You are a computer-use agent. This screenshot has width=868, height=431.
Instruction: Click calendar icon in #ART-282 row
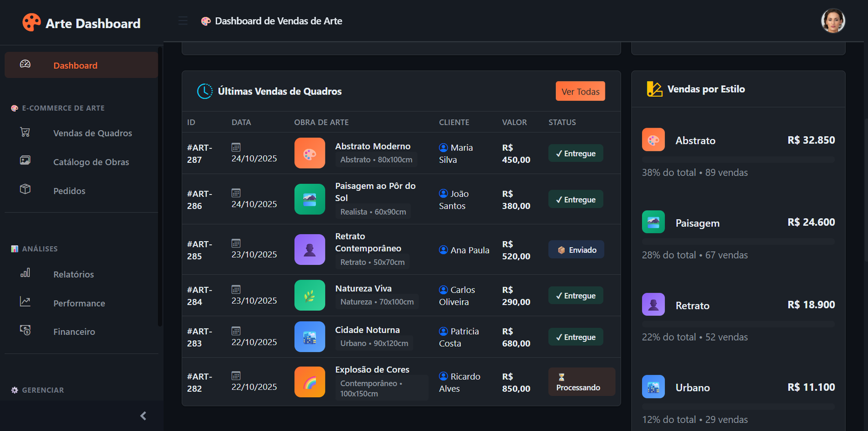(x=236, y=376)
